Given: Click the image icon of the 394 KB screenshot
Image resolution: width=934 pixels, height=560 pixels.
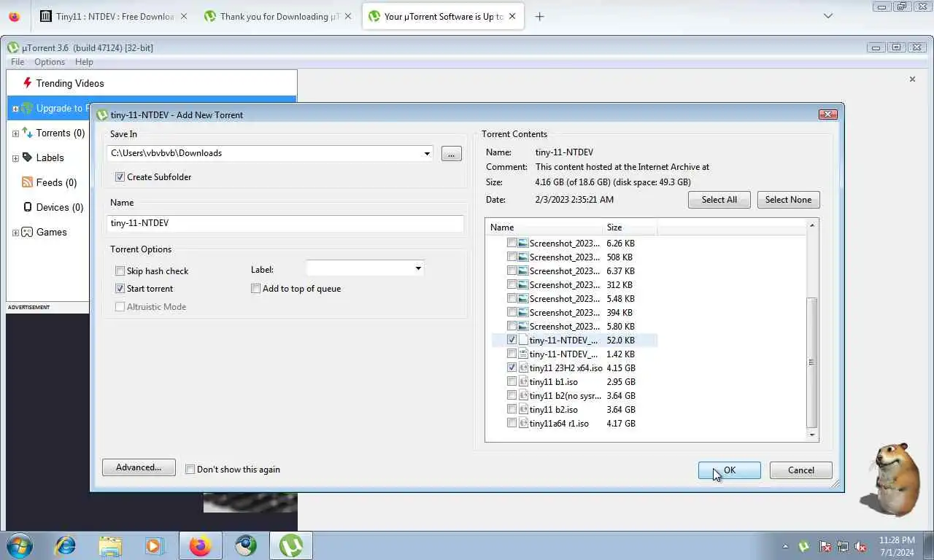Looking at the screenshot, I should pyautogui.click(x=523, y=313).
